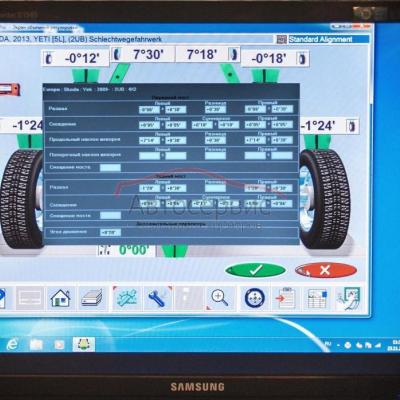Click the home icon in the toolbar
The height and width of the screenshot is (400, 400).
60,298
